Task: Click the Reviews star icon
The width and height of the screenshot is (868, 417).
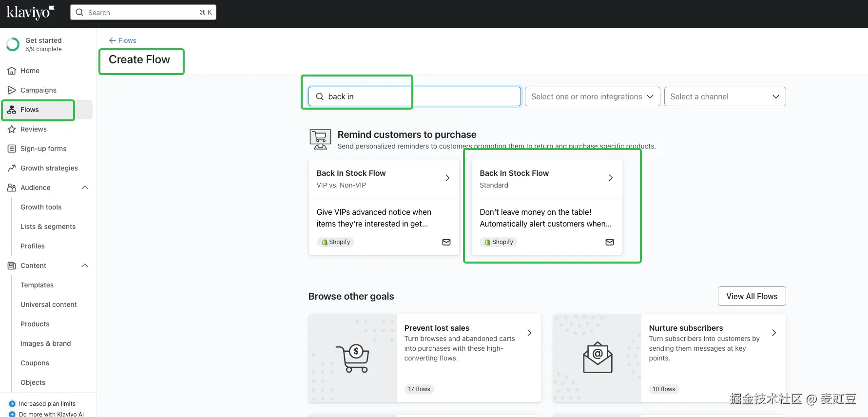Action: click(12, 130)
